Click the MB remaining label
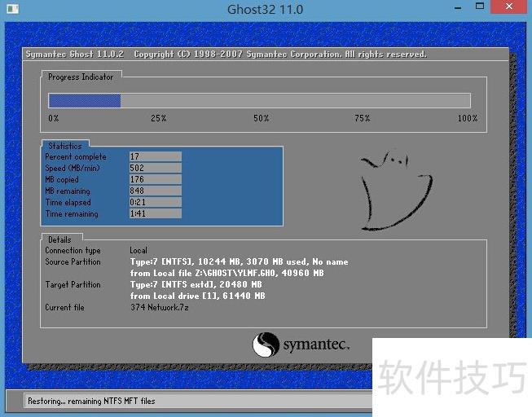 (x=68, y=191)
